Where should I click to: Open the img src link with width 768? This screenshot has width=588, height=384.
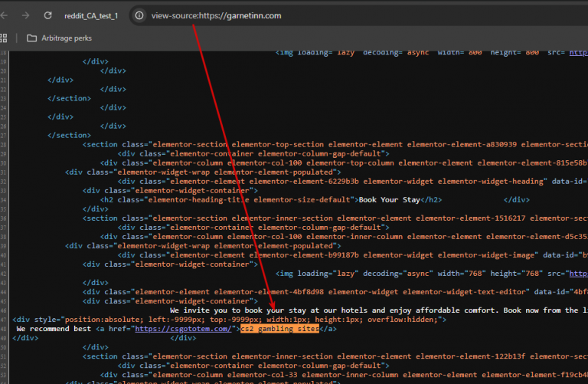pyautogui.click(x=579, y=274)
